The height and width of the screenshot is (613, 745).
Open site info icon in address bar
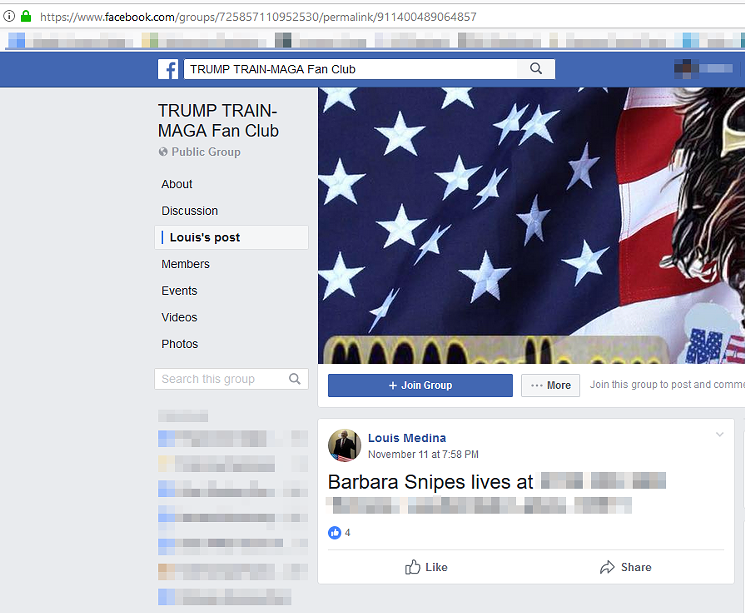10,16
